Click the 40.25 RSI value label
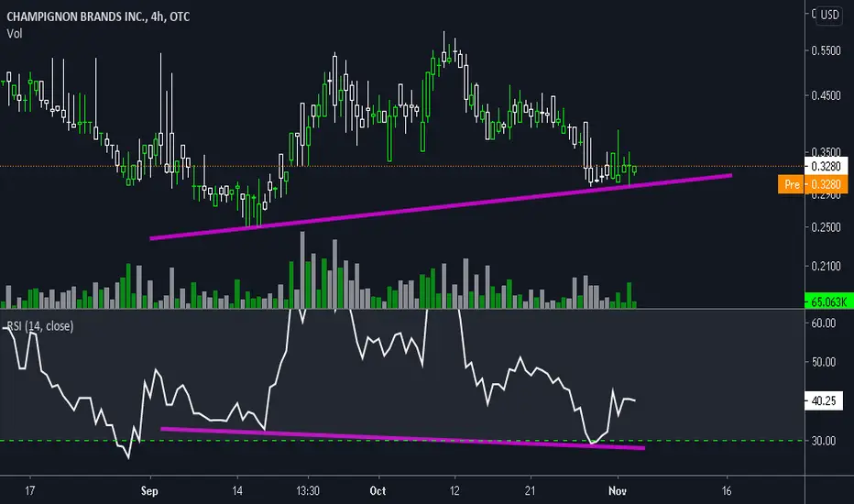Image resolution: width=854 pixels, height=504 pixels. coord(824,401)
